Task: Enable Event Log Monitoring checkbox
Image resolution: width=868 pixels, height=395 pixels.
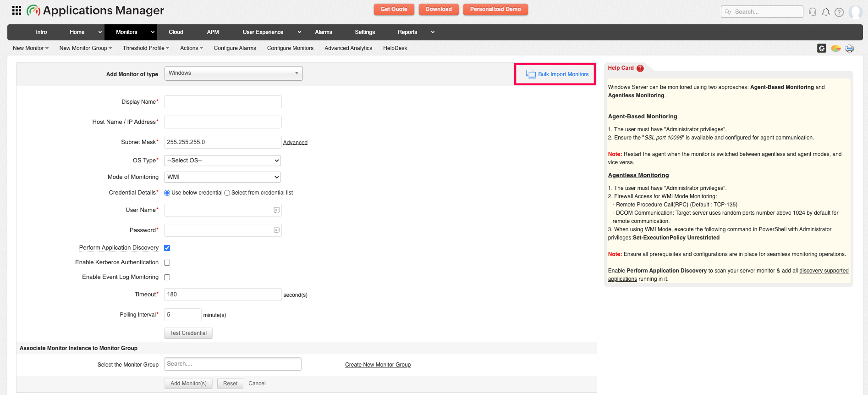Action: (167, 277)
